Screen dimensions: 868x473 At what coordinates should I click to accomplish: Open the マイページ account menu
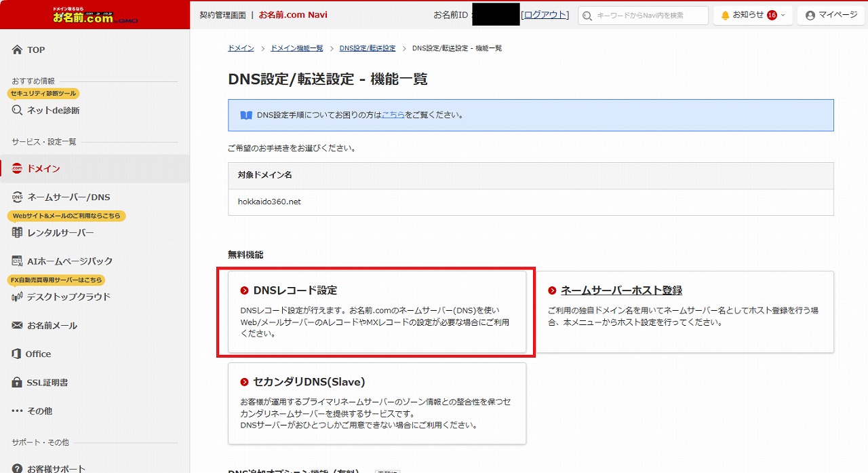coord(831,15)
